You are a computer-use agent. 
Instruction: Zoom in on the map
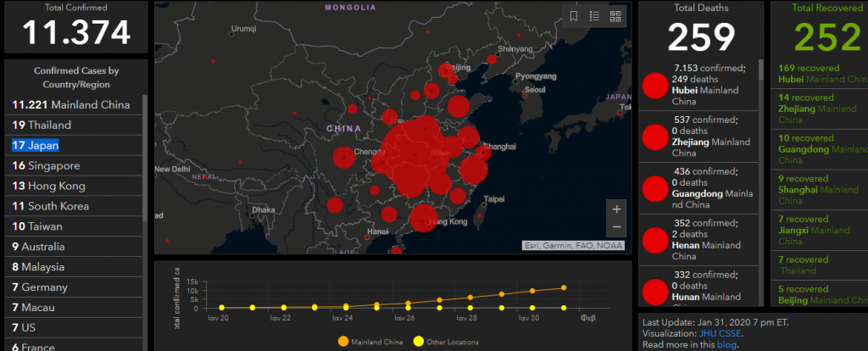[616, 209]
